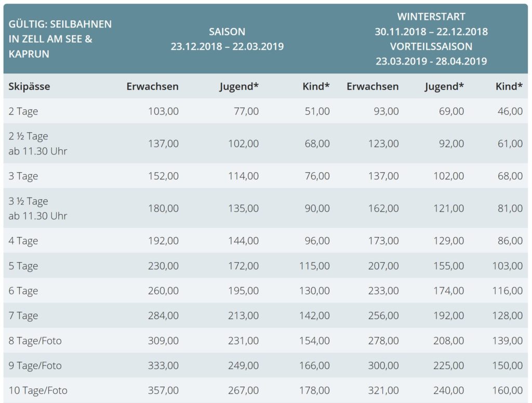Select Vorteilssaison adult price 233,00
Screen dimensions: 532x403
pos(383,291)
